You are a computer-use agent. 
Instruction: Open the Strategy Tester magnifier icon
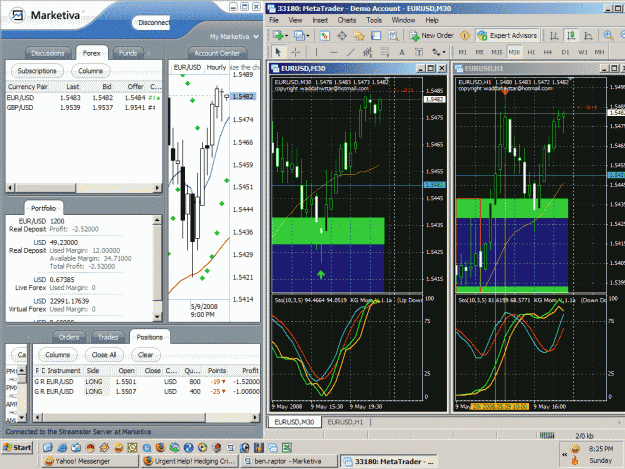tap(393, 35)
